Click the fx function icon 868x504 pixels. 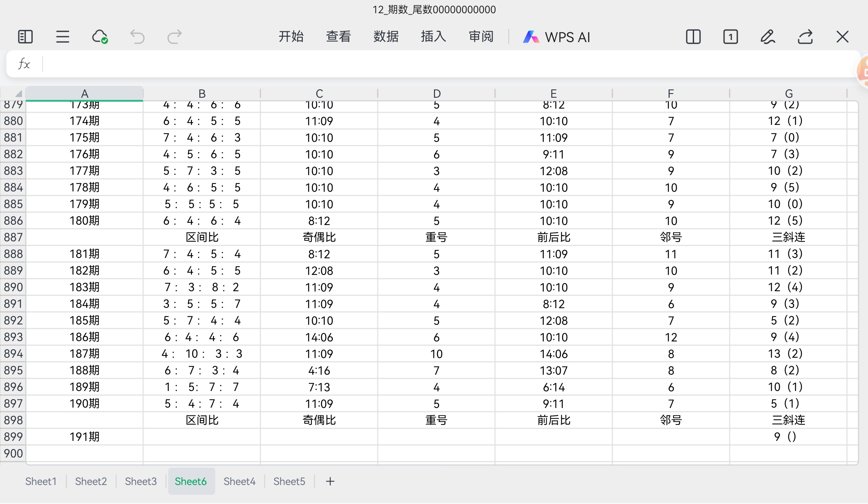[24, 64]
